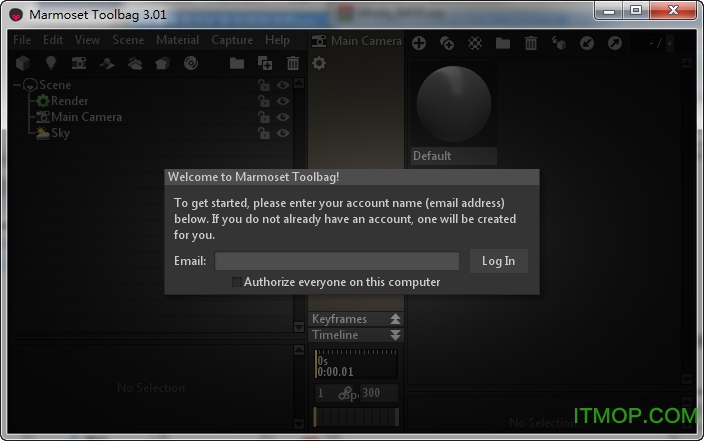Viewport: 704px width, 441px height.
Task: Open the Capture menu
Action: point(232,40)
